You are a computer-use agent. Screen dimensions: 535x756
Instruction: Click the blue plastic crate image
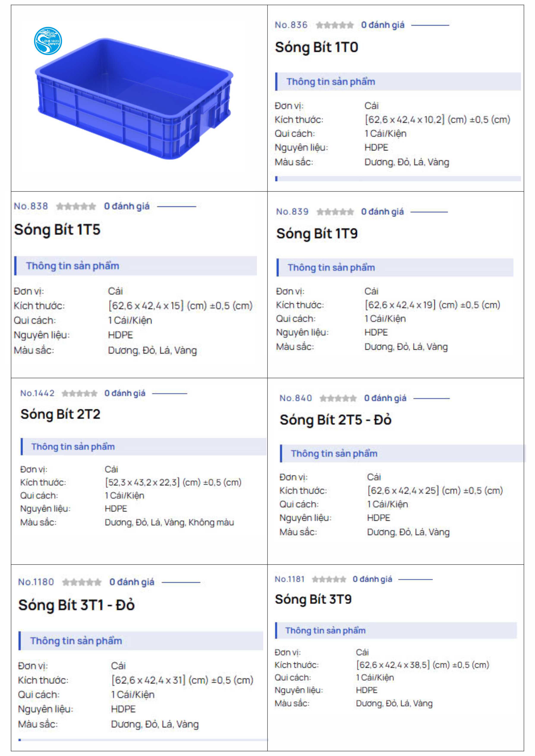coord(134,99)
